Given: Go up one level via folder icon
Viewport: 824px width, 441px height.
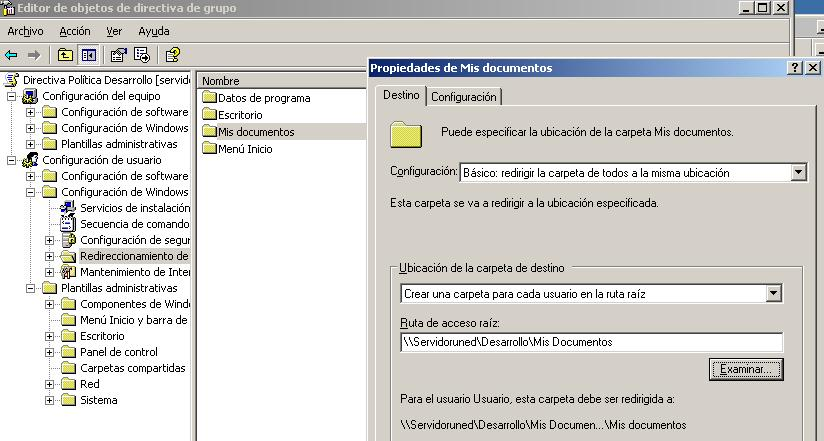Looking at the screenshot, I should point(65,55).
